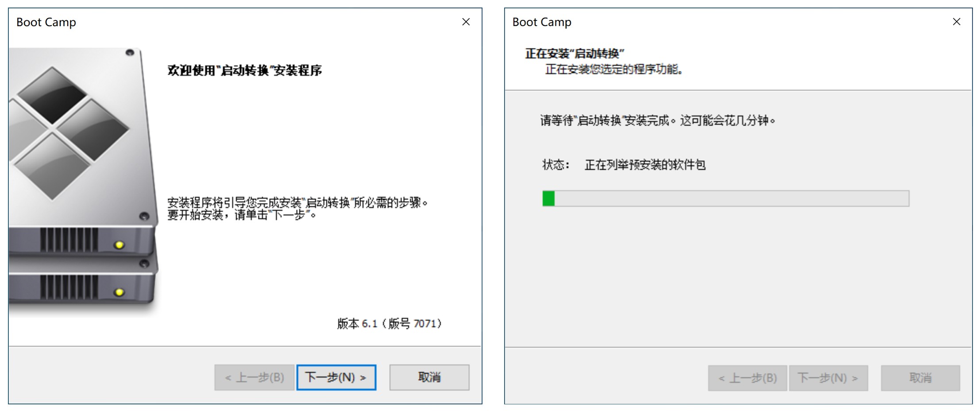The image size is (980, 411).
Task: Click the yellow LED on upper drive
Action: [x=119, y=245]
